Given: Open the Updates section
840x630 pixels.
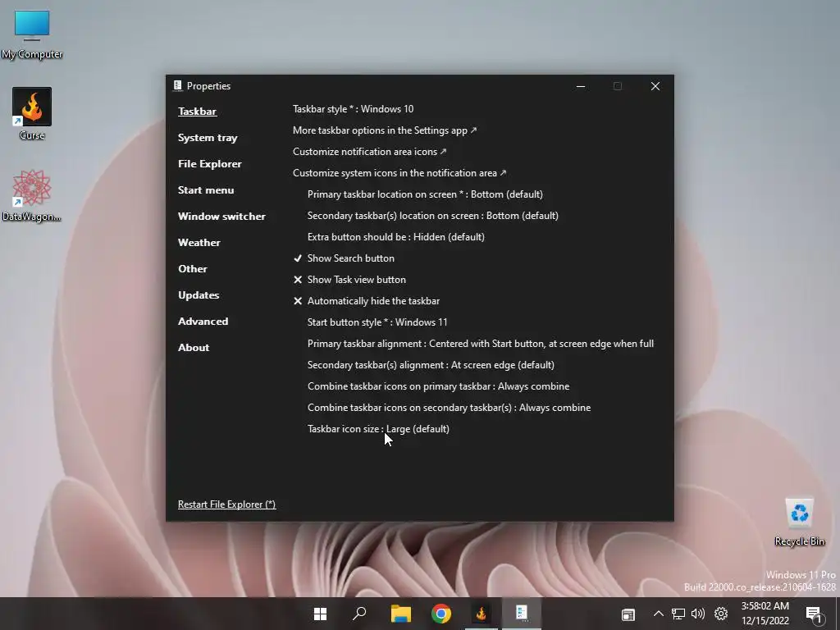Looking at the screenshot, I should pos(199,295).
